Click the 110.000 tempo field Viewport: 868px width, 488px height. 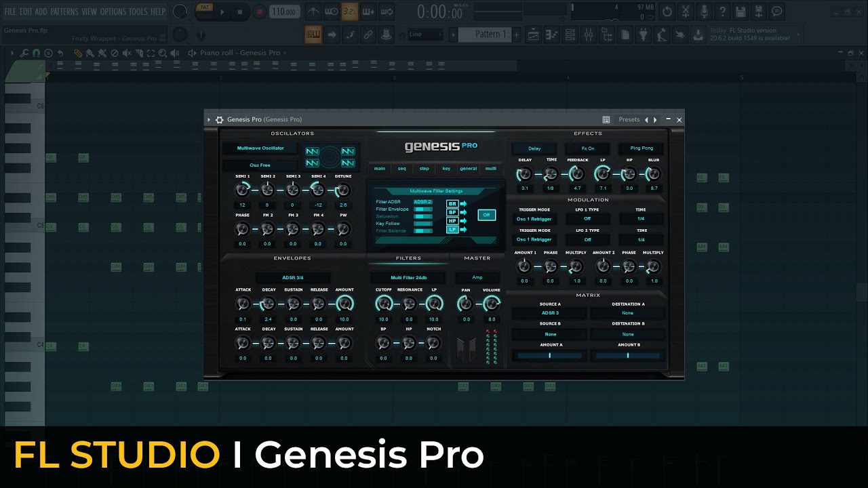click(x=283, y=12)
